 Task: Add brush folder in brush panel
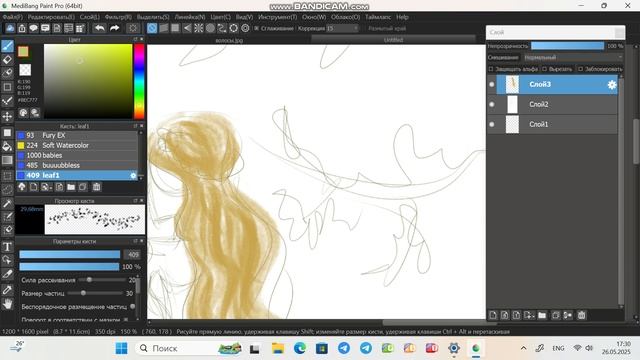click(71, 187)
